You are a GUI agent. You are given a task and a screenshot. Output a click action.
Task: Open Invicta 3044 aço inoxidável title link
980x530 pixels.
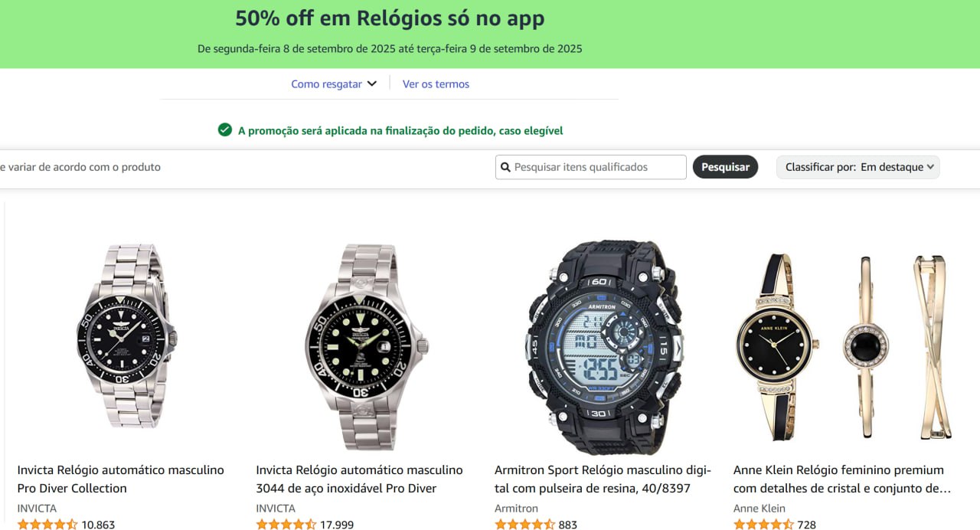(360, 479)
